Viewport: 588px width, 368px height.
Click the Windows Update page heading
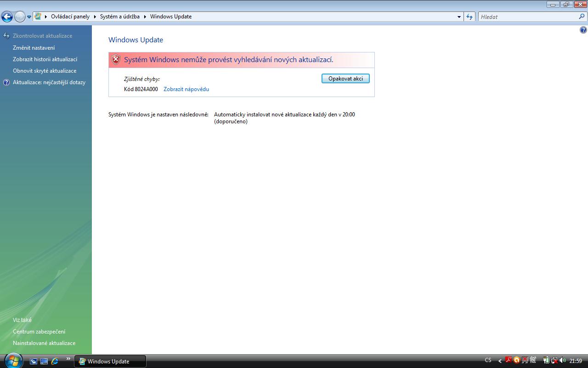136,40
